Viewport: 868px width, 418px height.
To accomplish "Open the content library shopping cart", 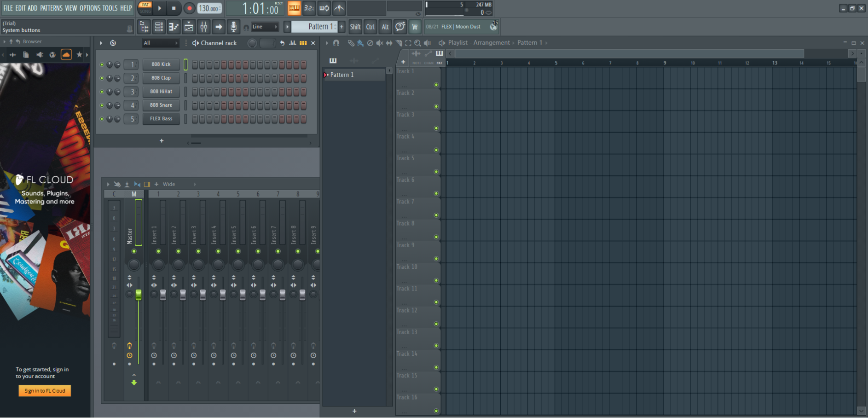I will (x=415, y=27).
